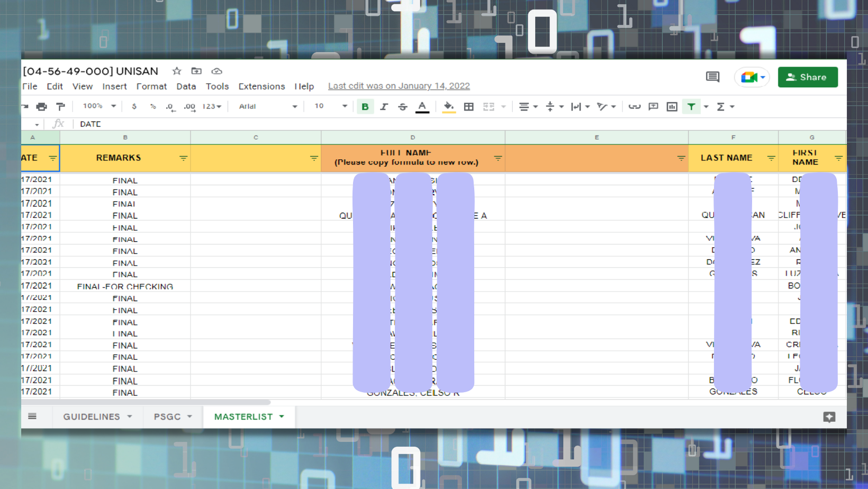The image size is (868, 489).
Task: Open the Data menu
Action: 186,86
